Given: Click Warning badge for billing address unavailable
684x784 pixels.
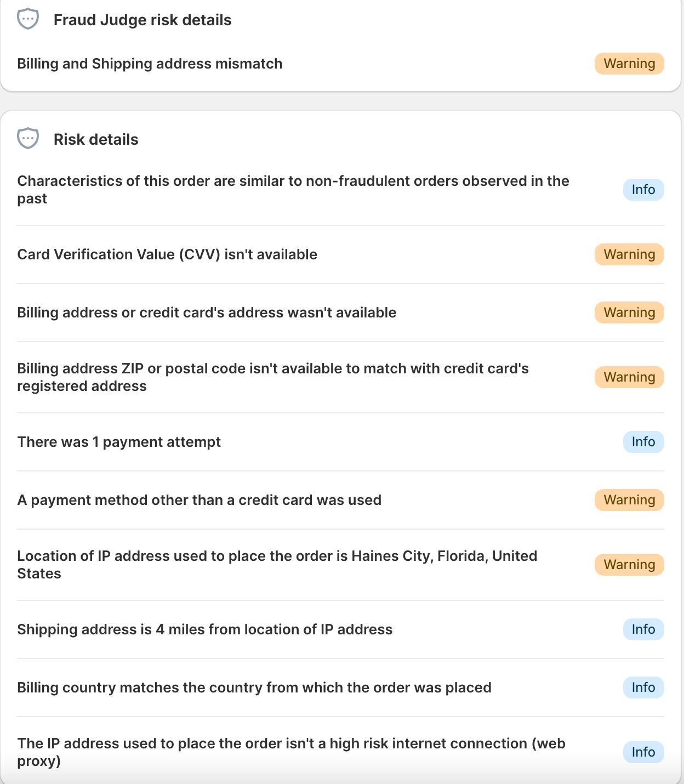Looking at the screenshot, I should pyautogui.click(x=629, y=313).
